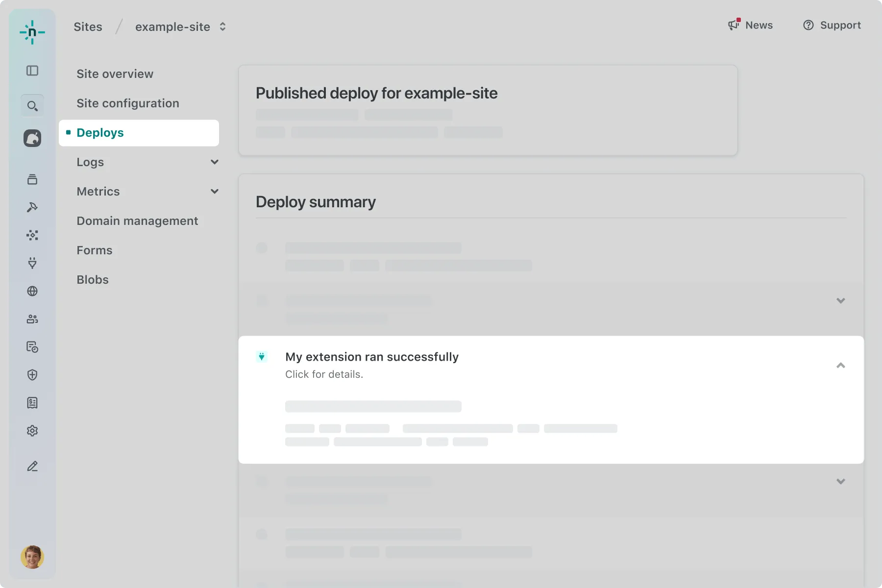Screen dimensions: 882x588
Task: Toggle the sidebar panel layout icon
Action: (32, 71)
